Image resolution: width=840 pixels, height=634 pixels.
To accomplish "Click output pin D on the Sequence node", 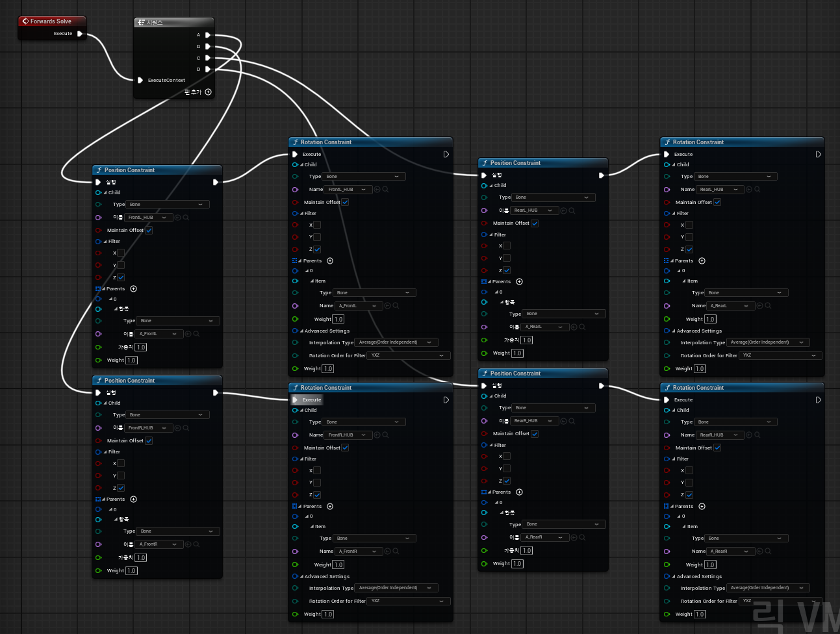I will 208,69.
